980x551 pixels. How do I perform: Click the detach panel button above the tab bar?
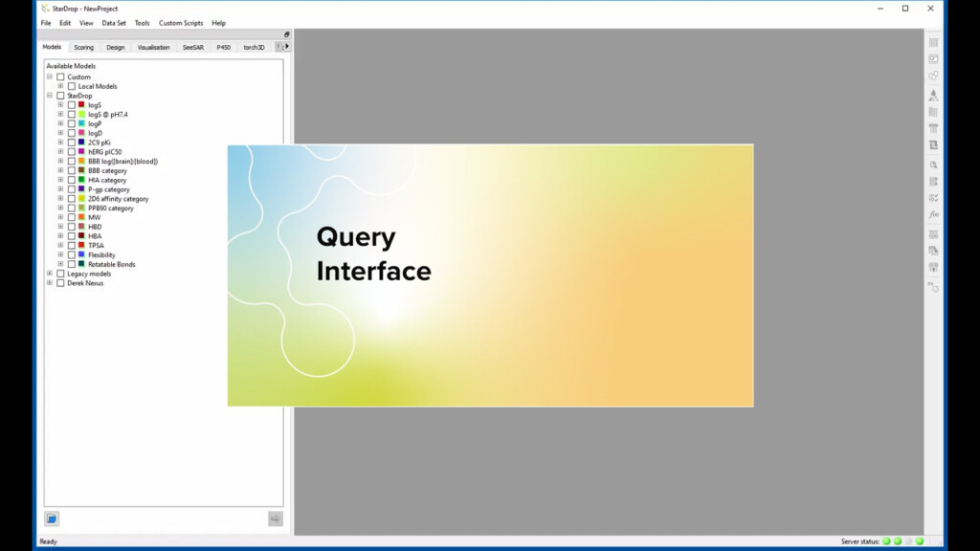[x=285, y=33]
